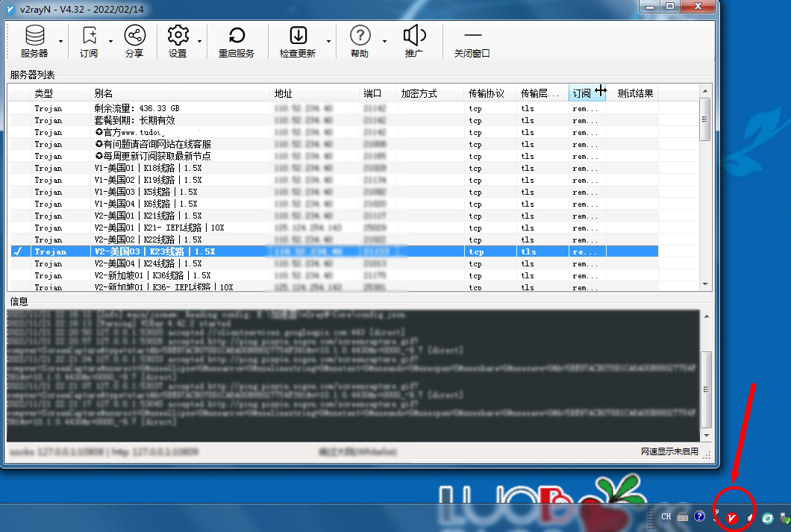Open the 服务器 servers toolbar icon
This screenshot has width=791, height=532.
pos(34,41)
